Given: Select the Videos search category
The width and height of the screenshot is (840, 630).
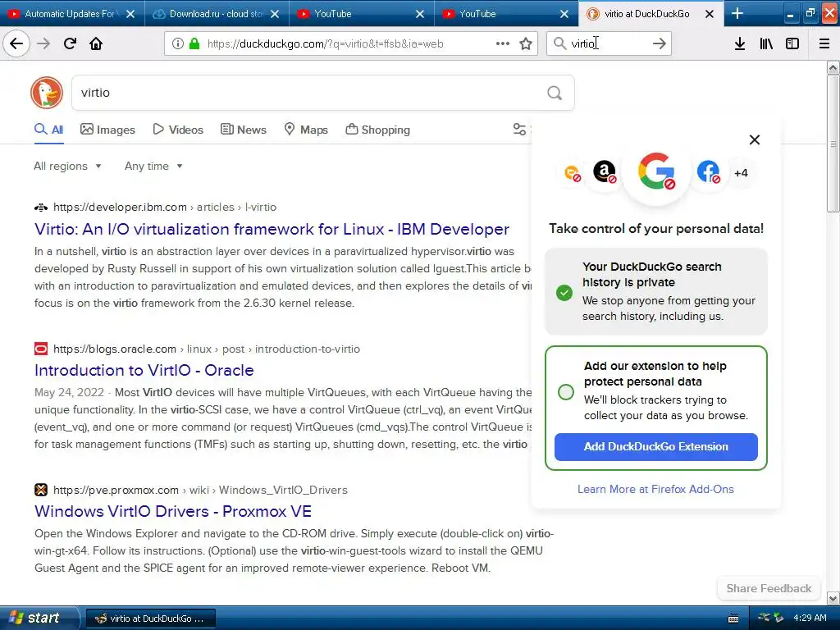Looking at the screenshot, I should click(178, 130).
